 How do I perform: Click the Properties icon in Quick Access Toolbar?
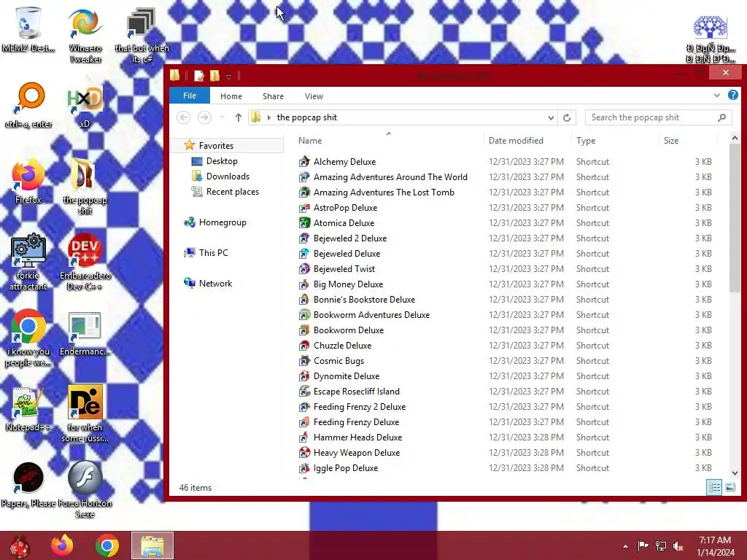(198, 76)
